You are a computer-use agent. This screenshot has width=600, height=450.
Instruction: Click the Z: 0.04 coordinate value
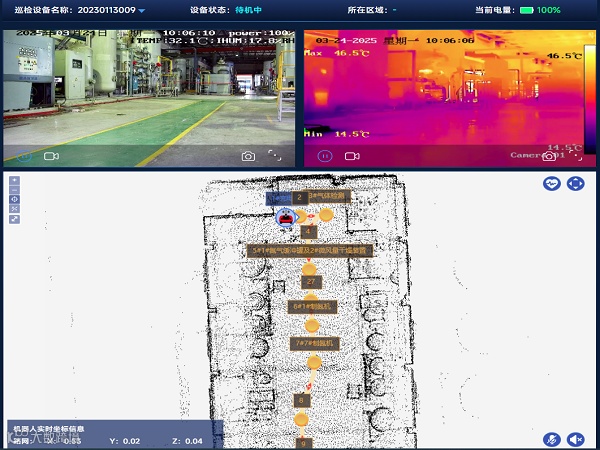point(188,441)
